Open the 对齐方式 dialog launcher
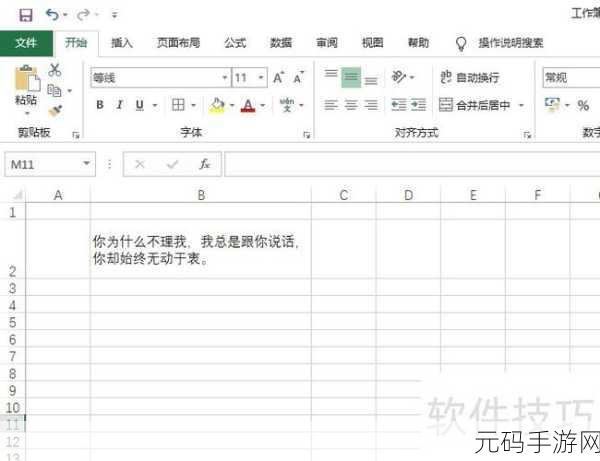 click(x=527, y=135)
